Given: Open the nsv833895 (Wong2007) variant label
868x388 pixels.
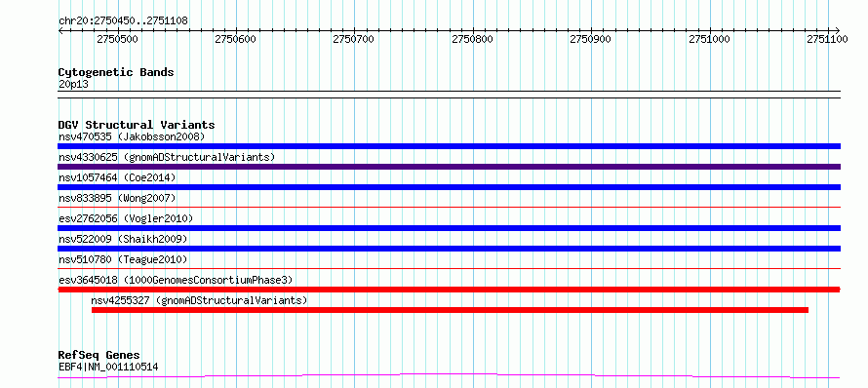Looking at the screenshot, I should (117, 198).
